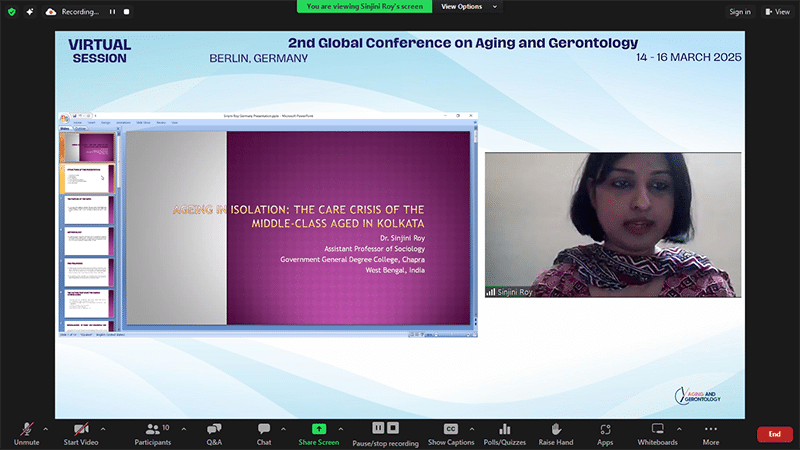Image resolution: width=800 pixels, height=450 pixels.
Task: Open the Chat panel
Action: [264, 431]
